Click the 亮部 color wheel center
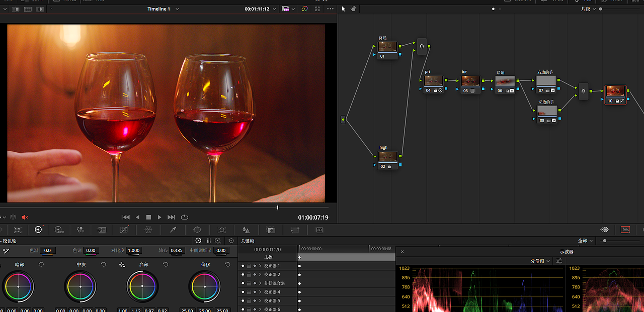The width and height of the screenshot is (644, 312). [x=142, y=286]
